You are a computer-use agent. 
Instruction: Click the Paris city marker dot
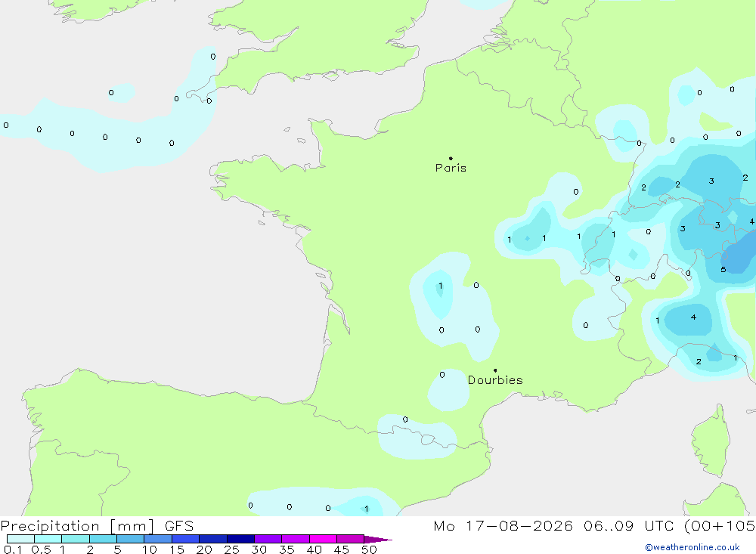pos(451,158)
